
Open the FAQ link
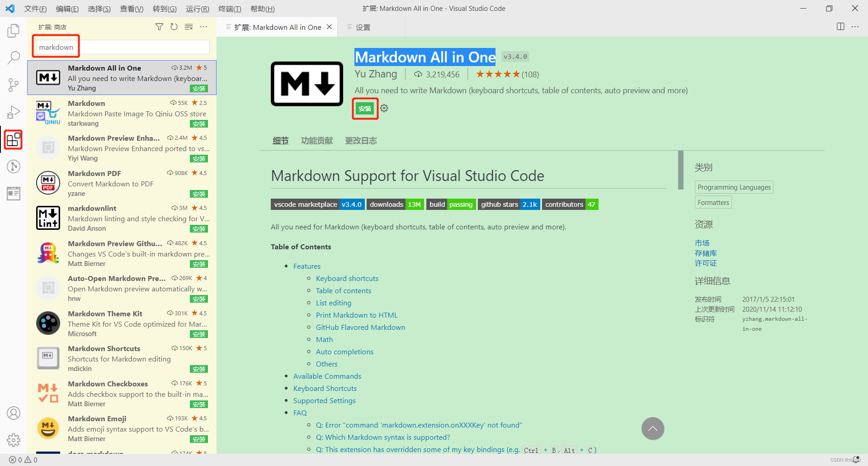coord(300,413)
